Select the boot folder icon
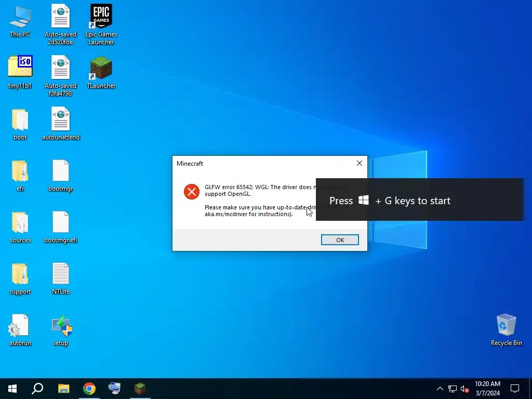The height and width of the screenshot is (399, 532). click(x=20, y=124)
